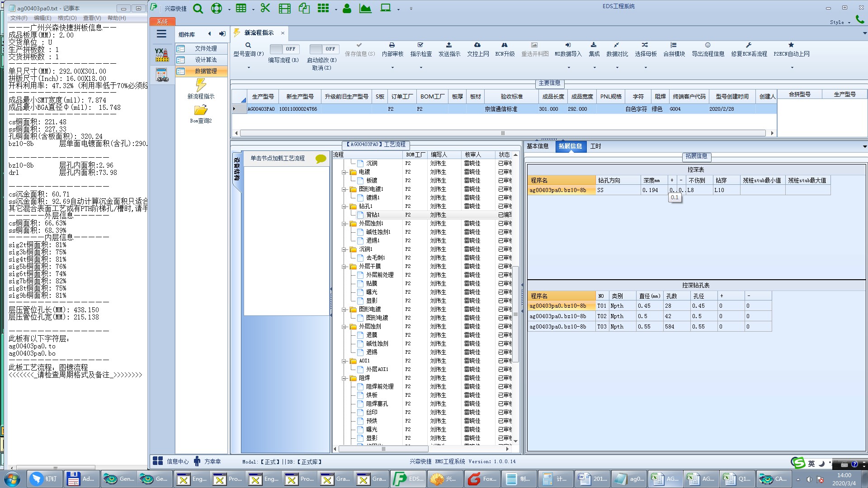
Task: Open 文件处理 in component library
Action: pyautogui.click(x=201, y=48)
